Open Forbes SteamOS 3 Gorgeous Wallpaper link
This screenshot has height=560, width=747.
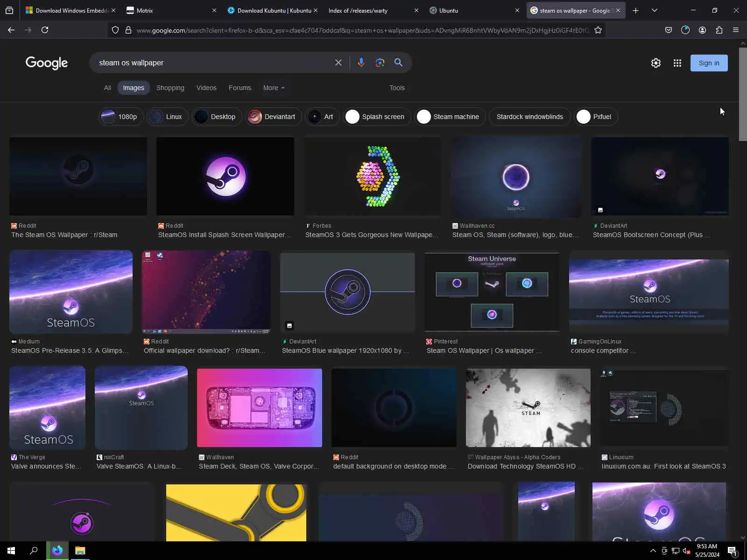[372, 235]
